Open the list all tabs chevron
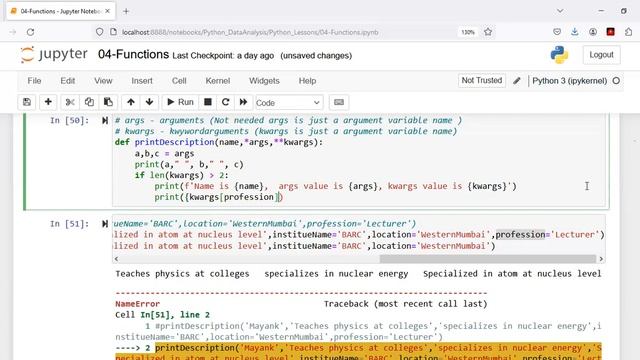Viewport: 640px width, 360px height. (560, 11)
